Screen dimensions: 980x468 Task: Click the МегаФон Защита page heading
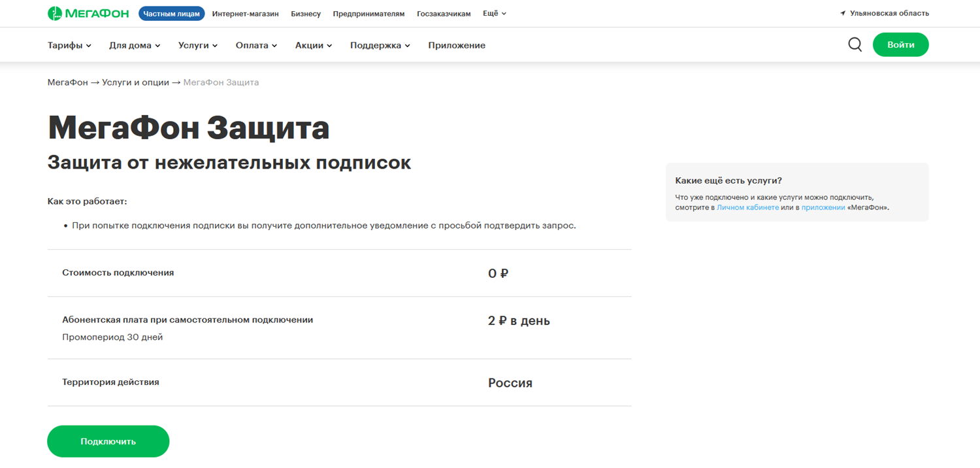click(x=188, y=128)
